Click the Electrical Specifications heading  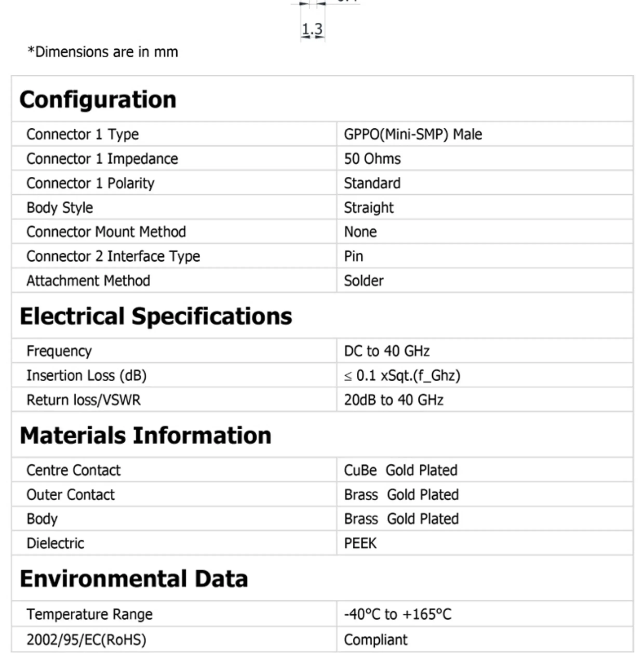coord(156,316)
